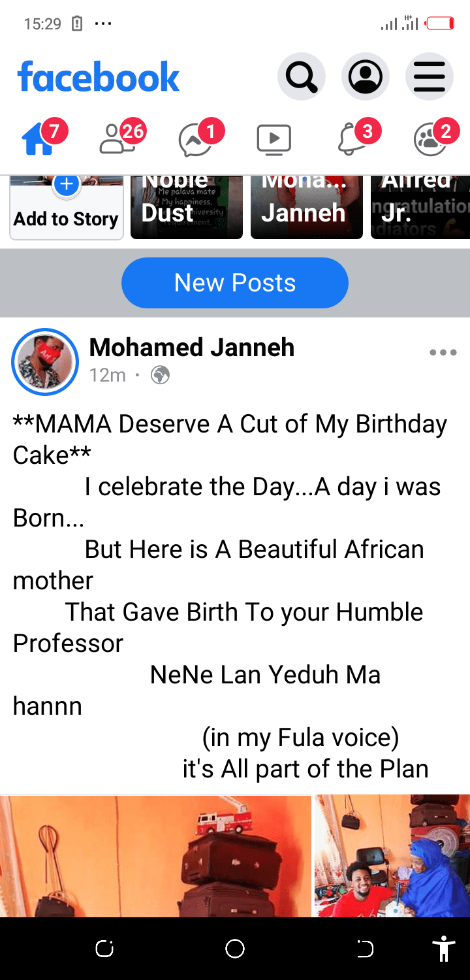Viewport: 470px width, 980px height.
Task: Open the Notifications bell
Action: coord(352,139)
